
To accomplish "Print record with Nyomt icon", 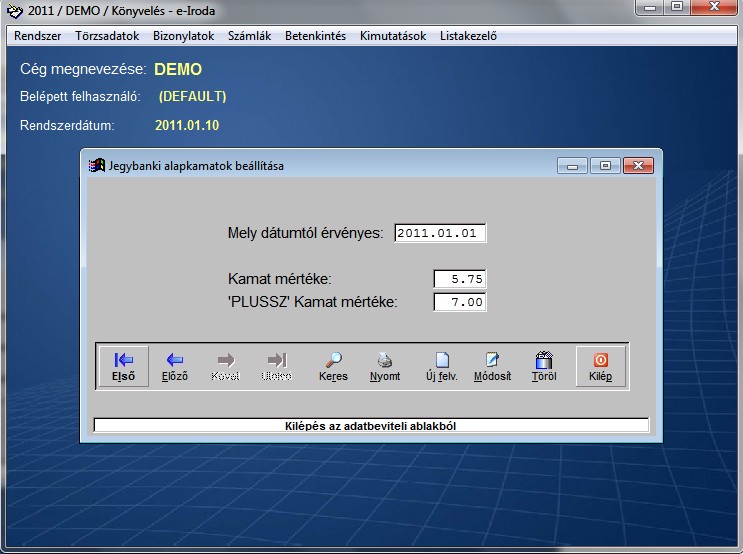I will tap(385, 367).
